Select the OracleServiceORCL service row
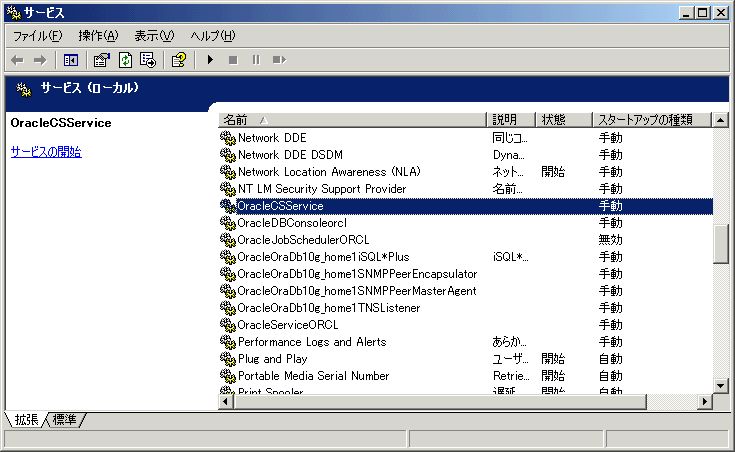The height and width of the screenshot is (452, 735). [288, 325]
